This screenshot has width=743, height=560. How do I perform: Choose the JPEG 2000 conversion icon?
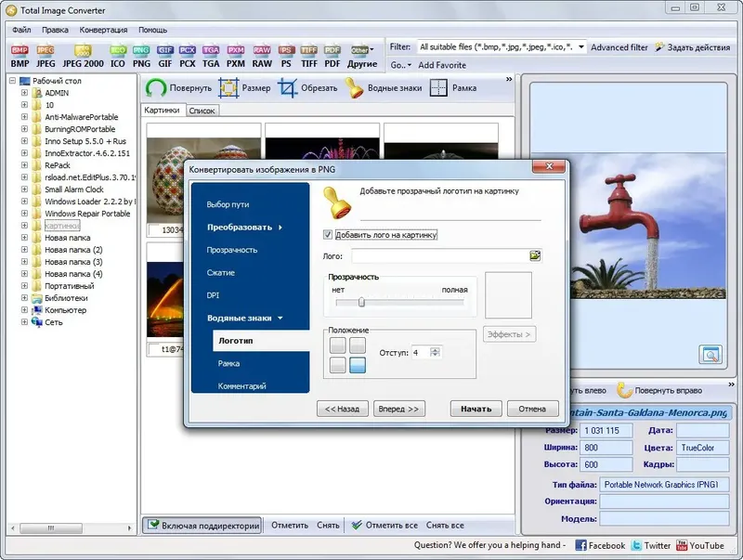pyautogui.click(x=83, y=50)
